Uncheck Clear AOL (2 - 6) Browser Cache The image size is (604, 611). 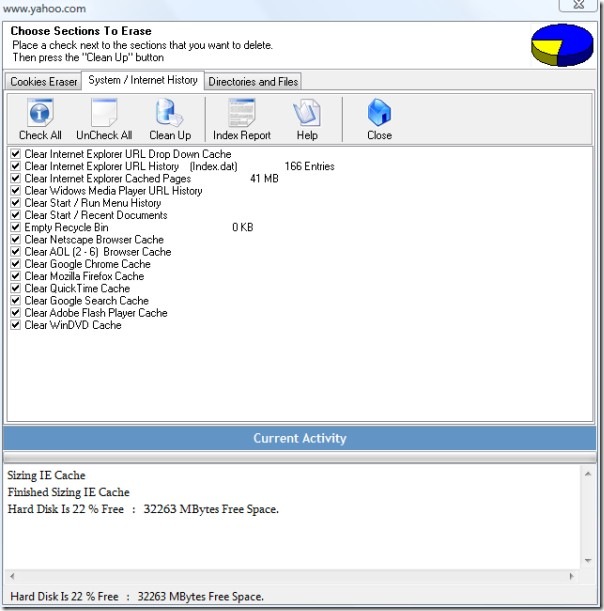point(16,251)
